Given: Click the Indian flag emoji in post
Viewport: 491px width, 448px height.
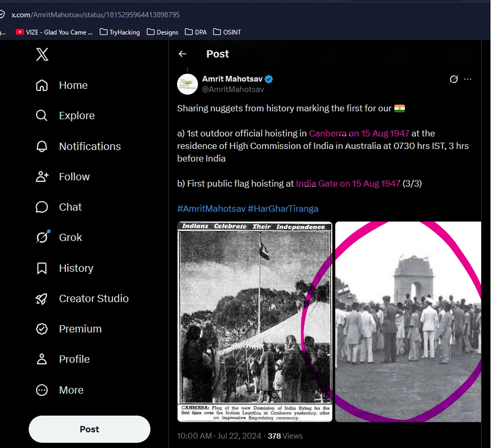Looking at the screenshot, I should tap(400, 108).
